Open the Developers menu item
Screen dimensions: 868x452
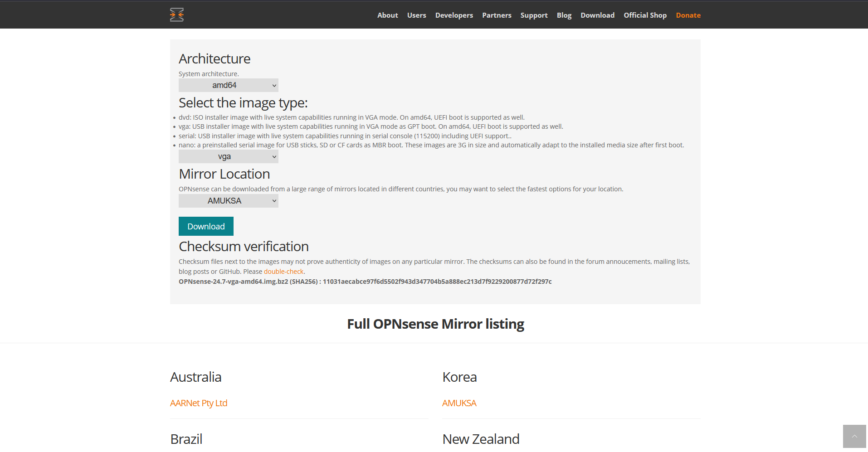pos(454,15)
